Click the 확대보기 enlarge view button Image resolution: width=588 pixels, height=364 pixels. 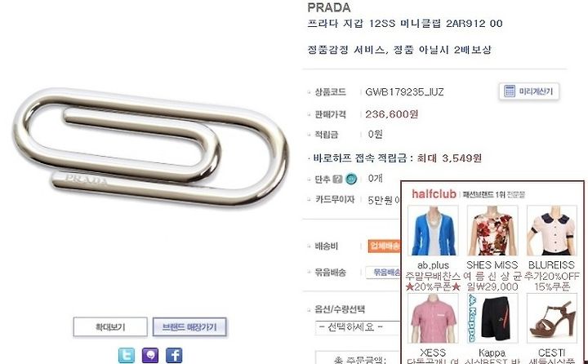110,327
